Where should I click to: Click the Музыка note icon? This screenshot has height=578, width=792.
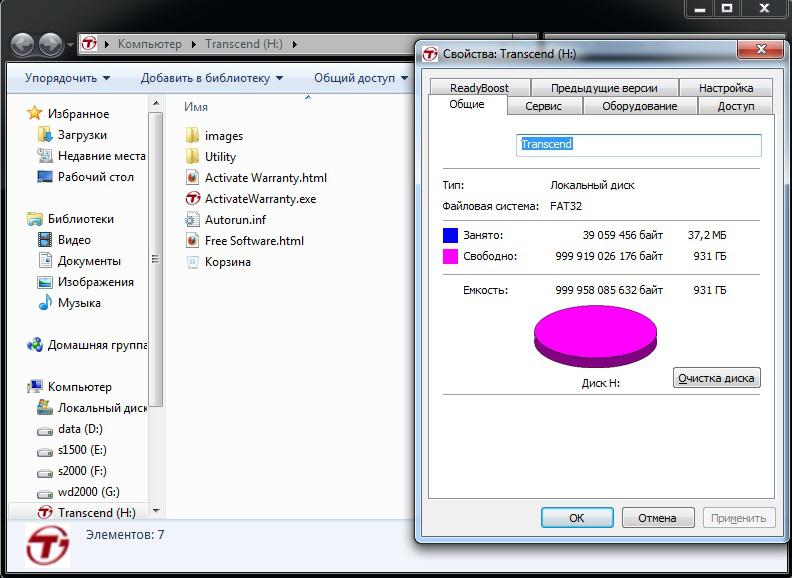pos(44,303)
